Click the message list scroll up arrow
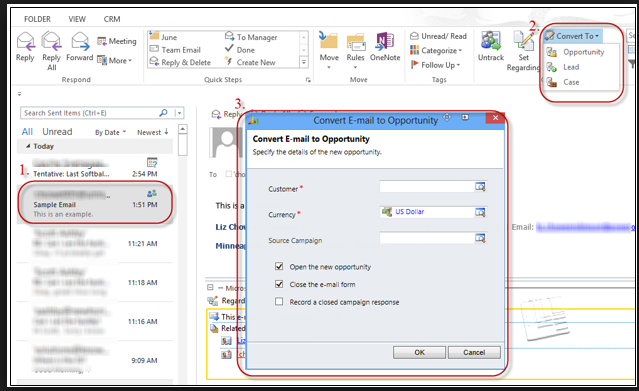Viewport: 639px width, 391px height. point(183,129)
